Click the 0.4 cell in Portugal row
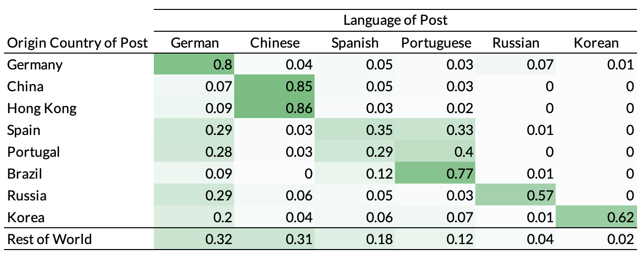Image resolution: width=644 pixels, height=257 pixels. click(x=464, y=152)
